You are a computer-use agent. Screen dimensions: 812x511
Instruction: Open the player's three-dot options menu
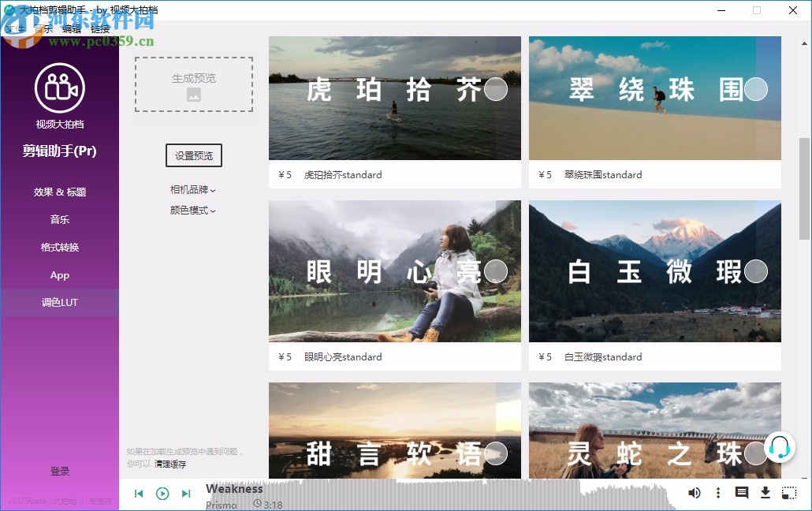tap(718, 493)
